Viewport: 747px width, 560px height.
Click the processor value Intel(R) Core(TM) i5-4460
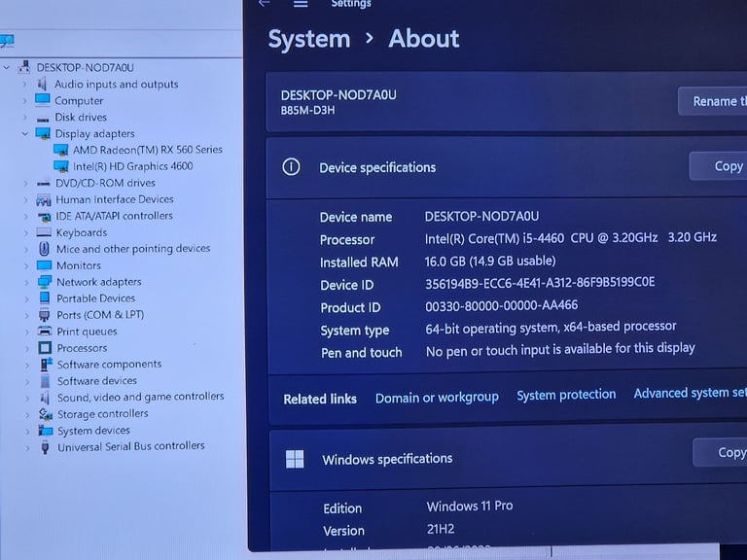[570, 237]
